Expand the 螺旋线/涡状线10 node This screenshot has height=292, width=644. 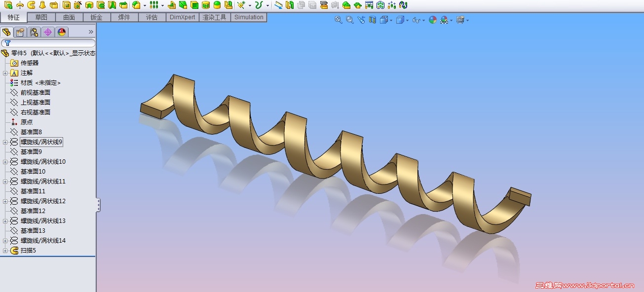tap(5, 162)
